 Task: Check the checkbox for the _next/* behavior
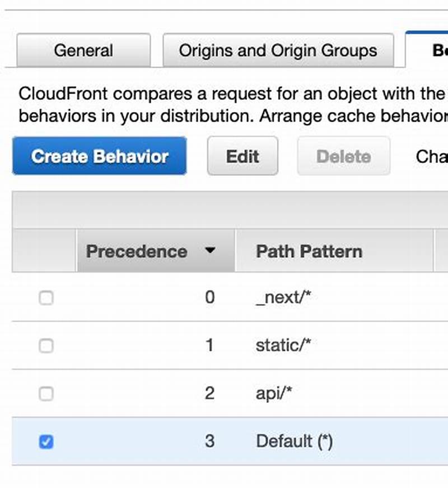(45, 298)
